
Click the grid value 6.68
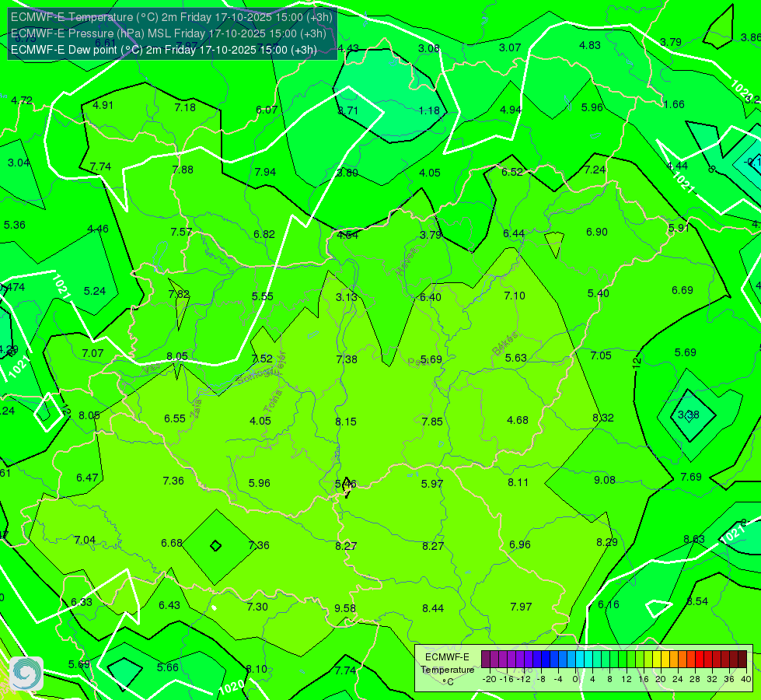[172, 543]
